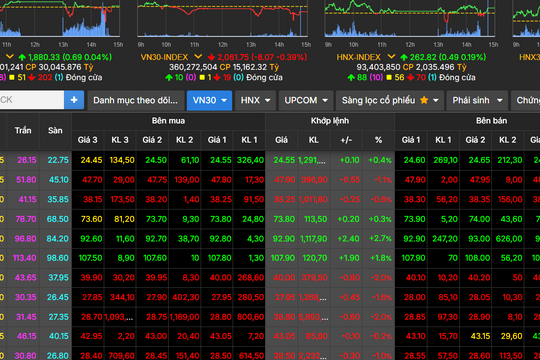Select the VN30 tab dropdown
Screen dimensions: 540x360
point(209,100)
